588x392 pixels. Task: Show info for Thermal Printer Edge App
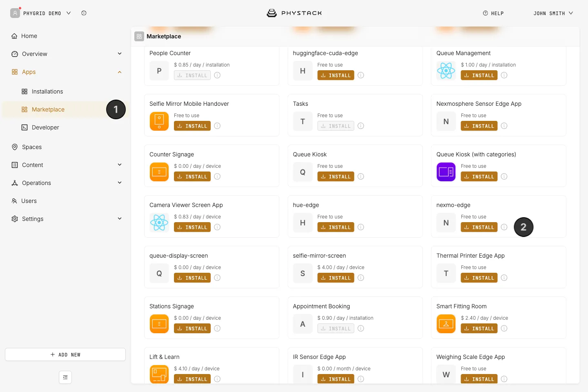tap(504, 278)
